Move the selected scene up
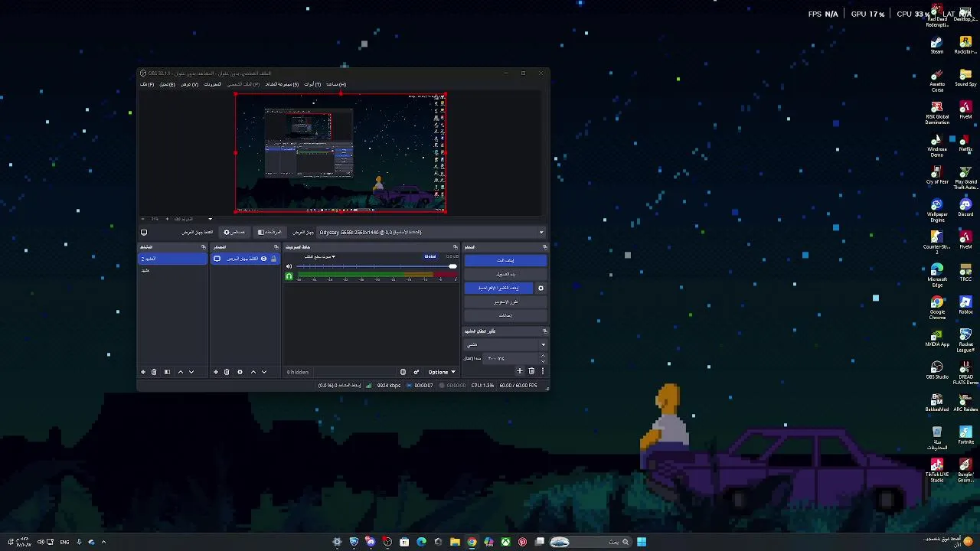Screen dimensions: 980x551 tap(181, 372)
